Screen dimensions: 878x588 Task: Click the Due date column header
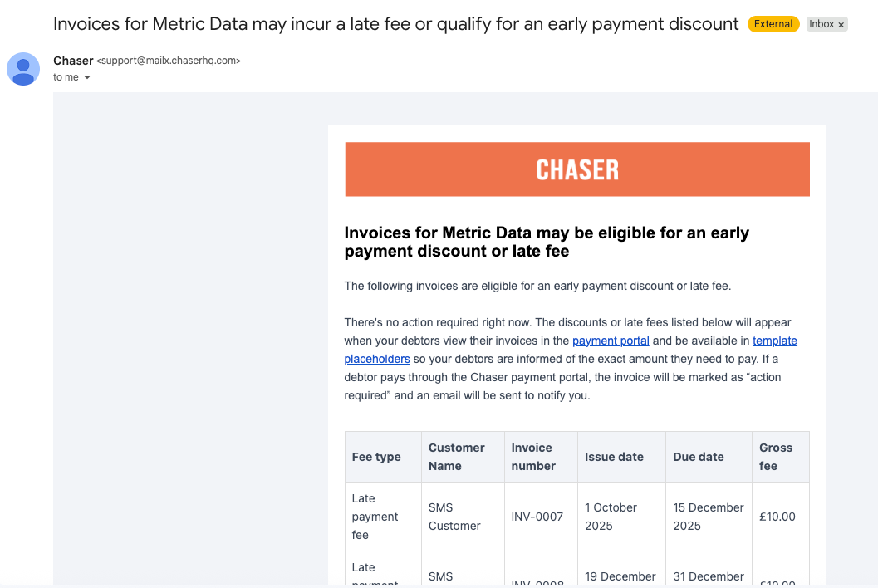coord(699,457)
